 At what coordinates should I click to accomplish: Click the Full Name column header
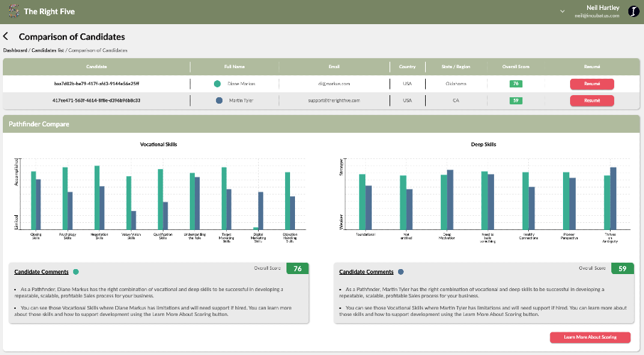[x=235, y=67]
